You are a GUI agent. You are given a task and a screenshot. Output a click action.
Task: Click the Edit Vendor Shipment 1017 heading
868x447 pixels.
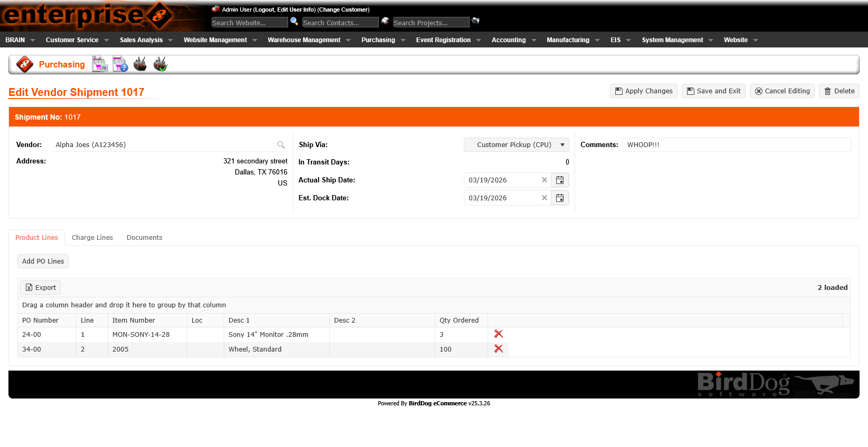click(x=77, y=92)
